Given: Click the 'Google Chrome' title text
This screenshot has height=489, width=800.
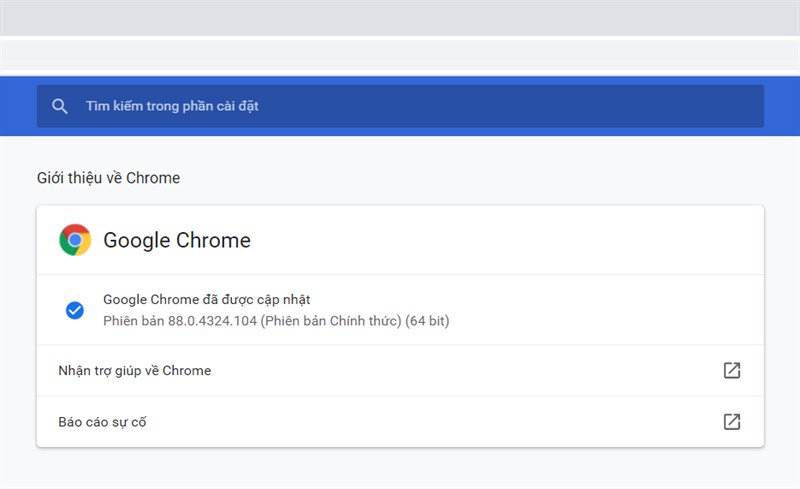Looking at the screenshot, I should [x=177, y=240].
